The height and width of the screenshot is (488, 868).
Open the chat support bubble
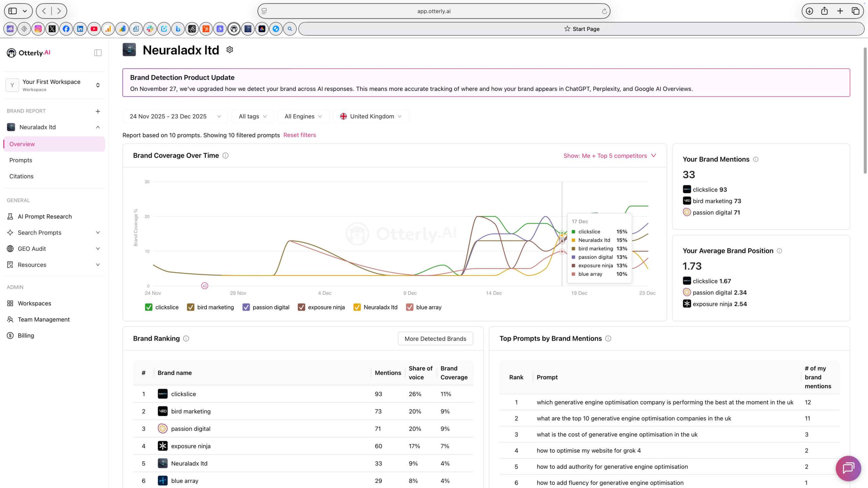click(x=848, y=468)
